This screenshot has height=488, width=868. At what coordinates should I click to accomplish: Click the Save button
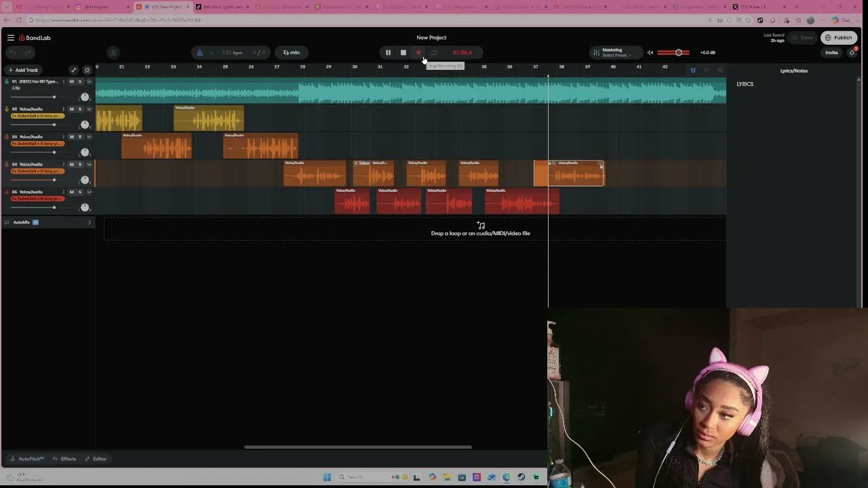[x=803, y=38]
